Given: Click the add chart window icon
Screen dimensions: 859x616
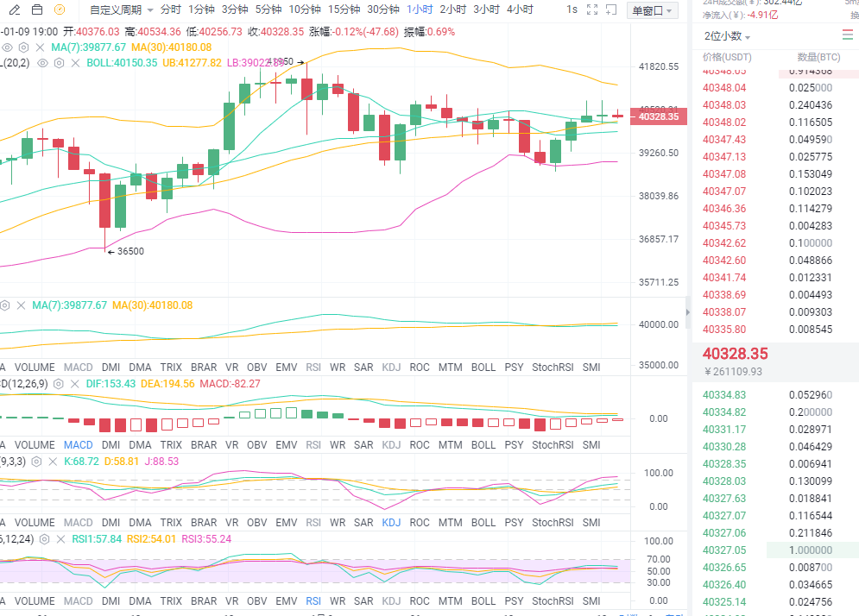Looking at the screenshot, I should coord(610,9).
